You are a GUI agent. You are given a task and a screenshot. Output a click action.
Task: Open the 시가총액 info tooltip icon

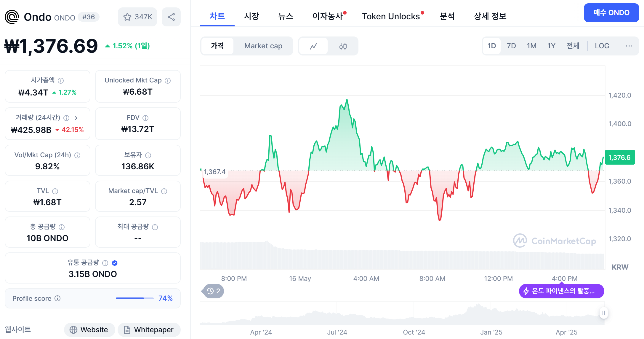(61, 80)
